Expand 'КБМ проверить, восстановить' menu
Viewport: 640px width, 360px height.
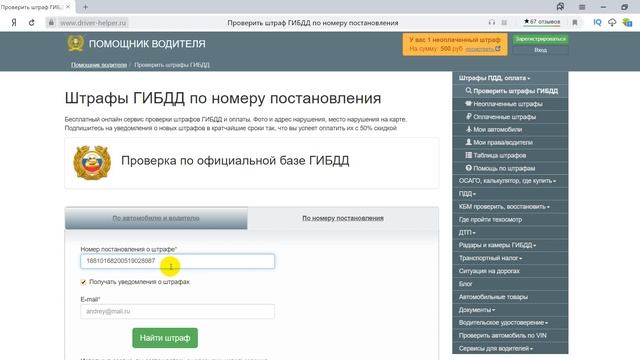tap(510, 207)
